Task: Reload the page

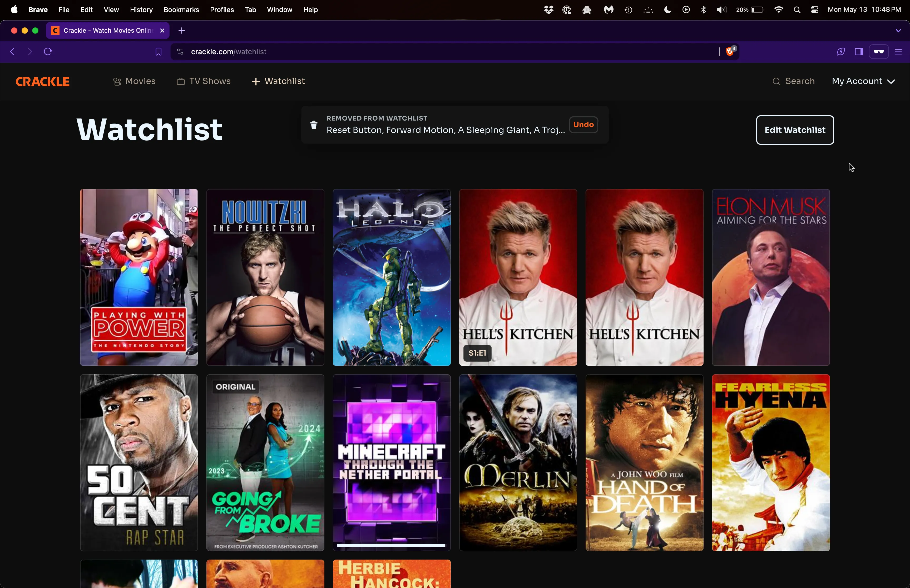Action: coord(48,52)
